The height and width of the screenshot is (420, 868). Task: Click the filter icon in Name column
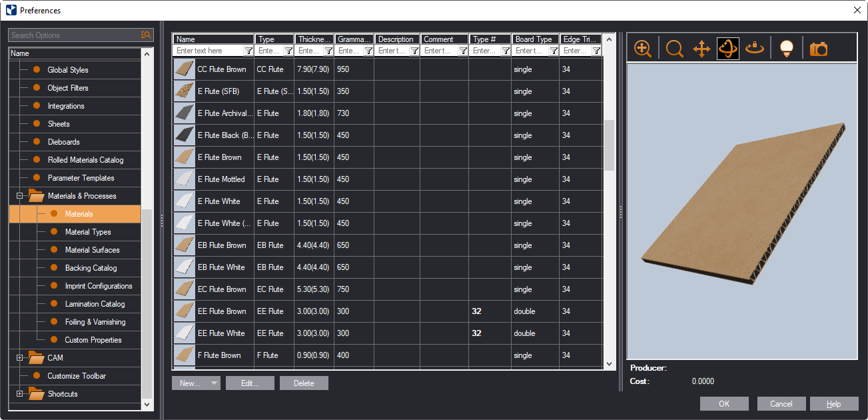pos(248,51)
